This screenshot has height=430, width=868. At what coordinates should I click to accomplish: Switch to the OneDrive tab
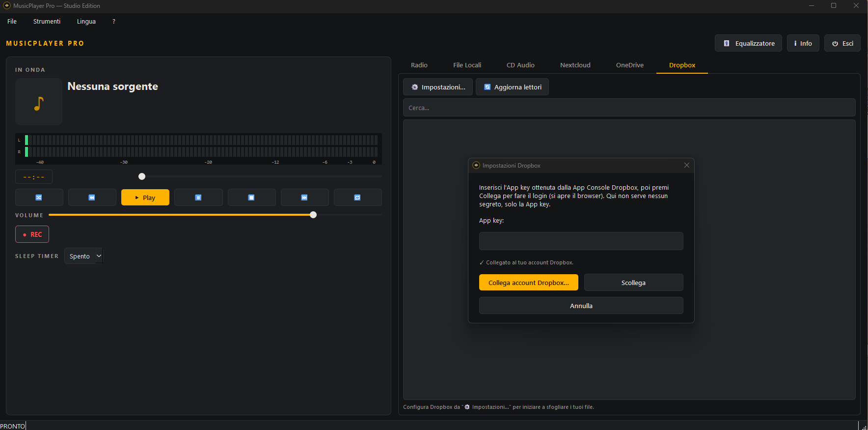pyautogui.click(x=630, y=65)
